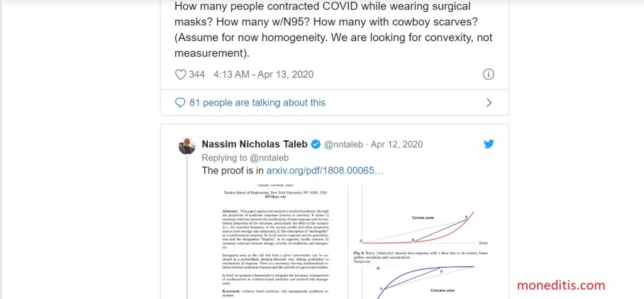Open the arxiv.org PDF link

[325, 171]
